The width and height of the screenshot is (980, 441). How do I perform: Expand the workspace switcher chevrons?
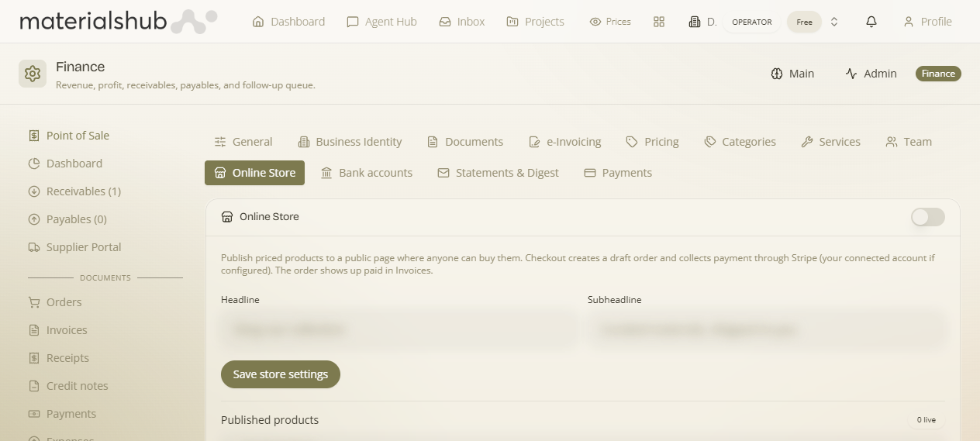point(834,22)
